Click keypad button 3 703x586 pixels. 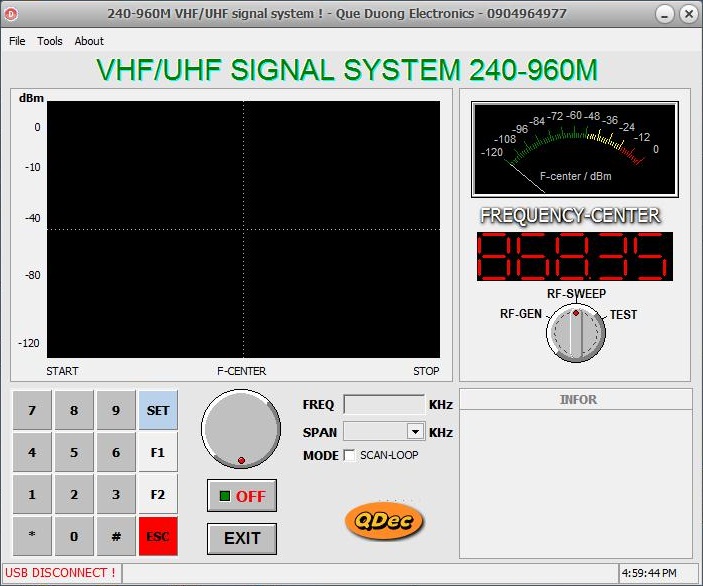point(116,495)
